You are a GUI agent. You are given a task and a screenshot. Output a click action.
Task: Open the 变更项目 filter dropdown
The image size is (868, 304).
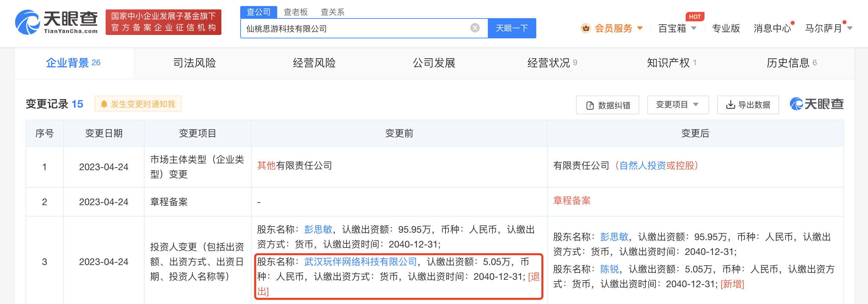(678, 105)
